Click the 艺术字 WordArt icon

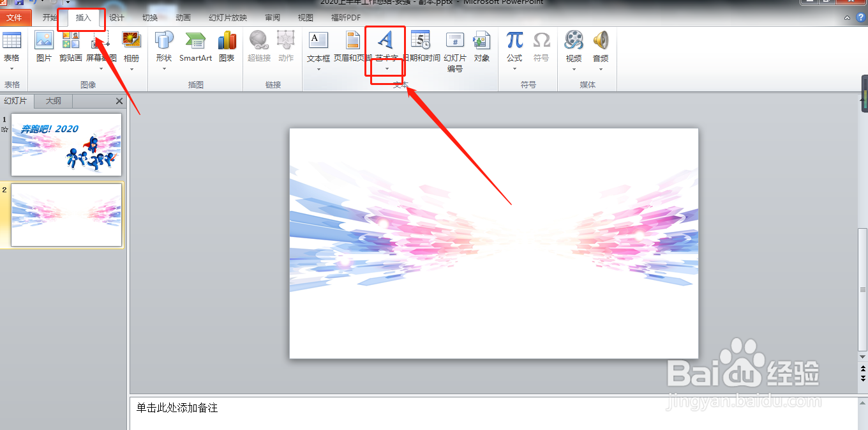pyautogui.click(x=385, y=40)
